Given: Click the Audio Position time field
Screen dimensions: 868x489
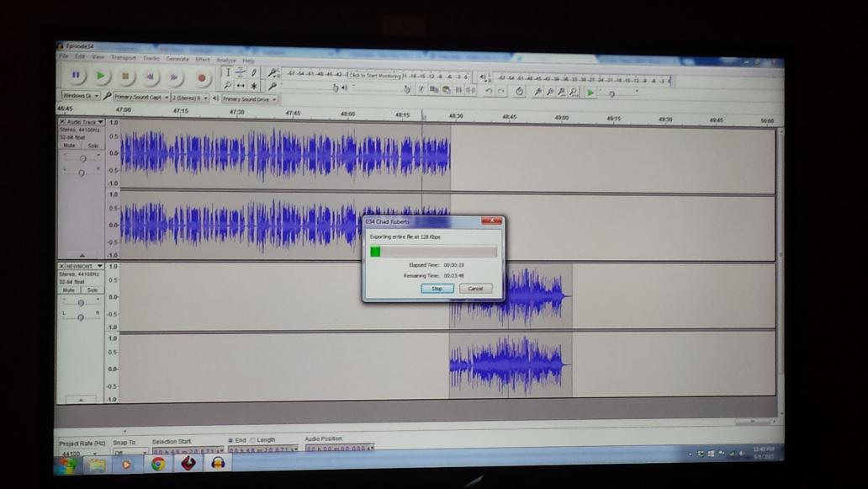Looking at the screenshot, I should coord(340,448).
